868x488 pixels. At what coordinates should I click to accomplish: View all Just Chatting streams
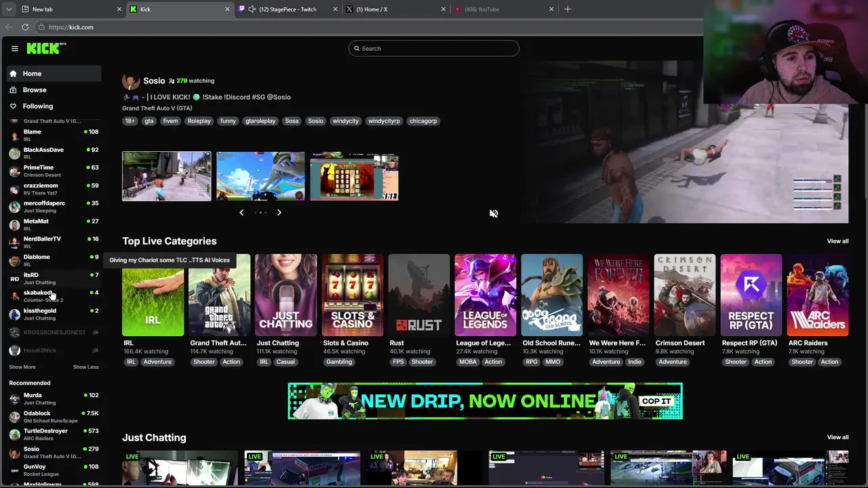837,437
